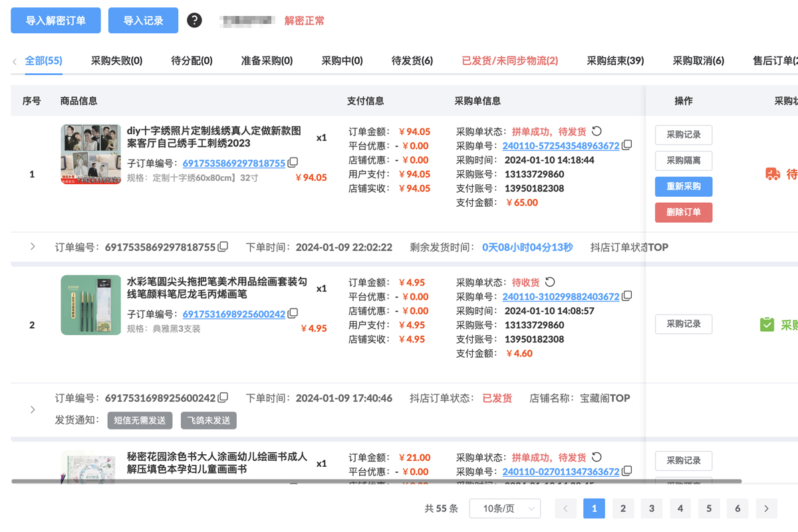Click the 导入记录 button
Image resolution: width=798 pixels, height=532 pixels.
click(x=144, y=21)
